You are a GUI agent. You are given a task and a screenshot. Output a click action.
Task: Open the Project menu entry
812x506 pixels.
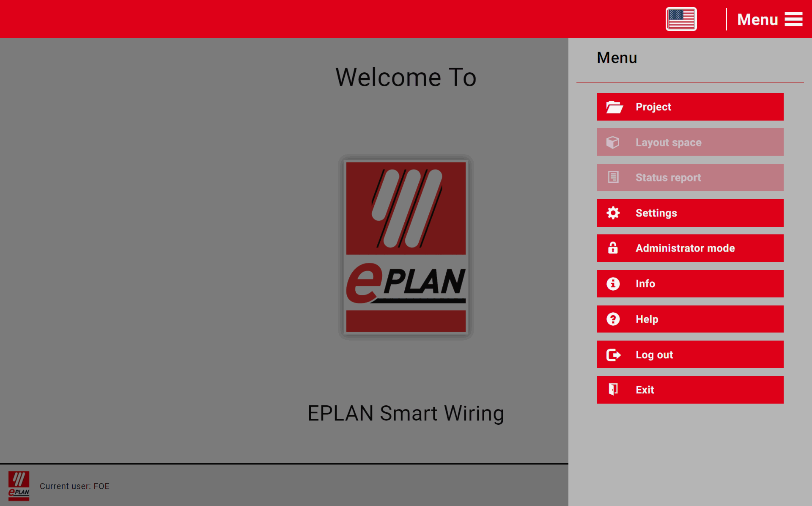tap(690, 107)
